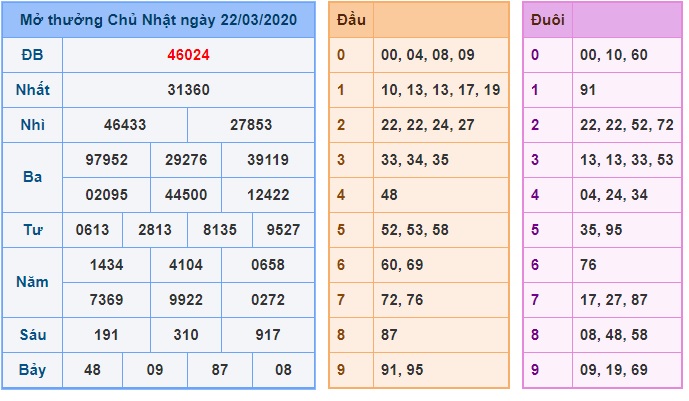
Task: Click the 'Năm' prize label
Action: pos(33,282)
